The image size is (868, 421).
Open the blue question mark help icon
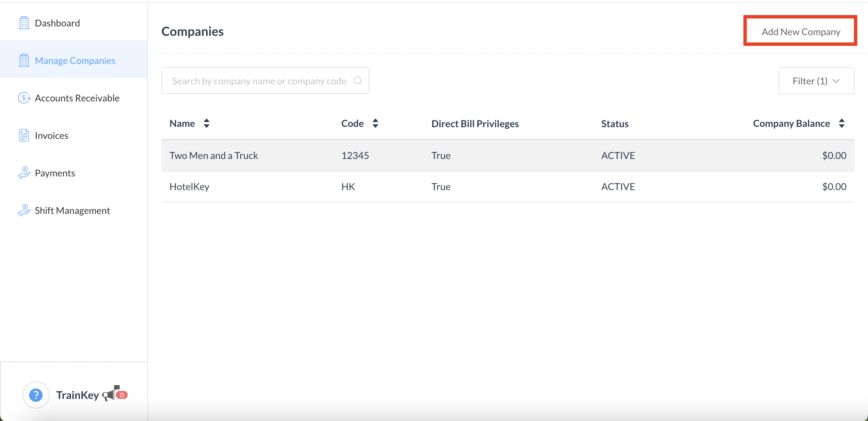click(36, 395)
